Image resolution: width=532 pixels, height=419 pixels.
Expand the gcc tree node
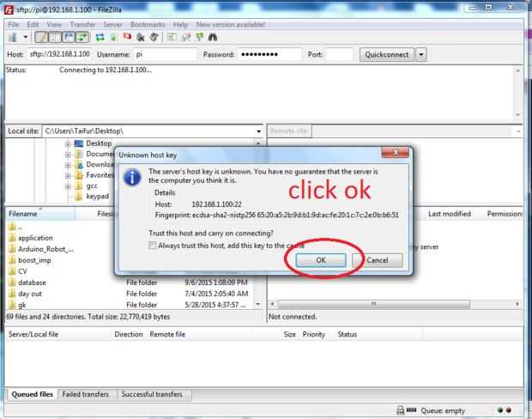pyautogui.click(x=68, y=186)
